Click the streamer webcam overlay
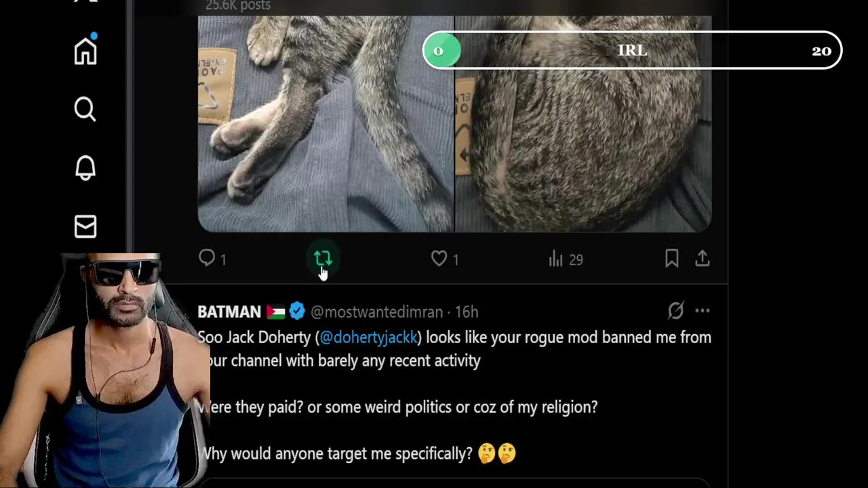 [x=105, y=369]
